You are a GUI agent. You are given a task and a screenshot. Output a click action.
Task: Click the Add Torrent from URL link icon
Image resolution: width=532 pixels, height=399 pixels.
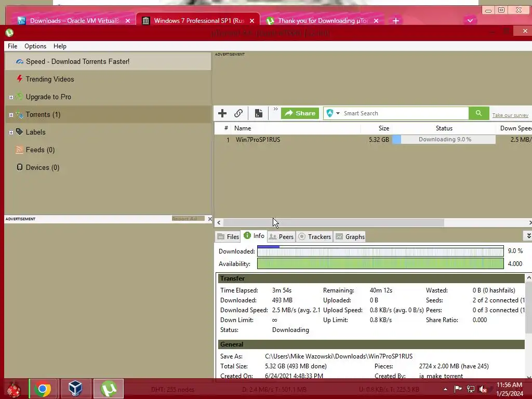tap(238, 113)
